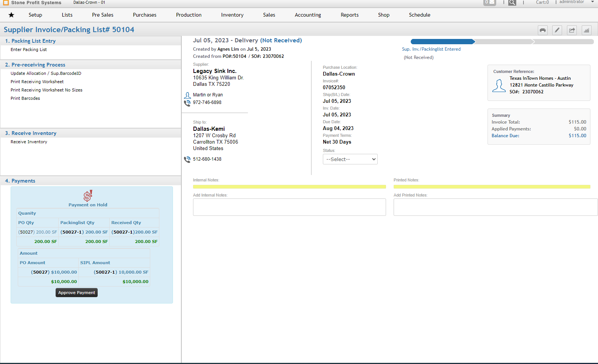Click supplier name Legacy Sink Inc.
598x364 pixels.
coord(215,71)
